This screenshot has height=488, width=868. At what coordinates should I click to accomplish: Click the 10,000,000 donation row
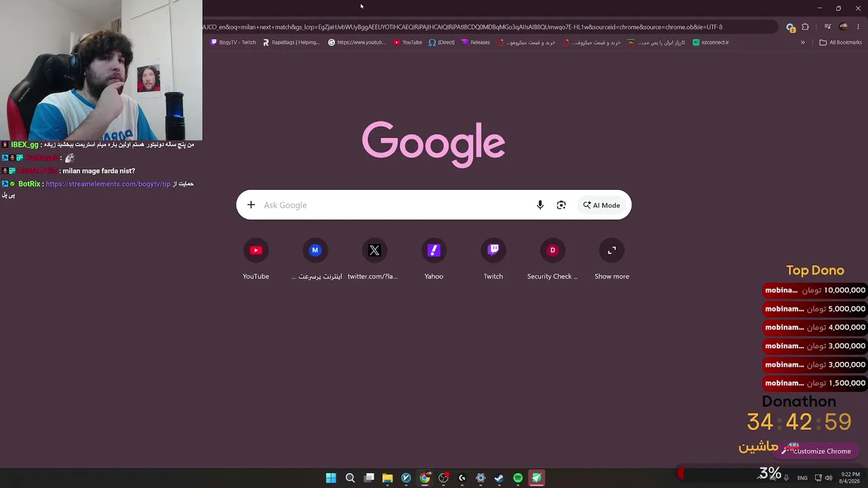click(x=814, y=290)
